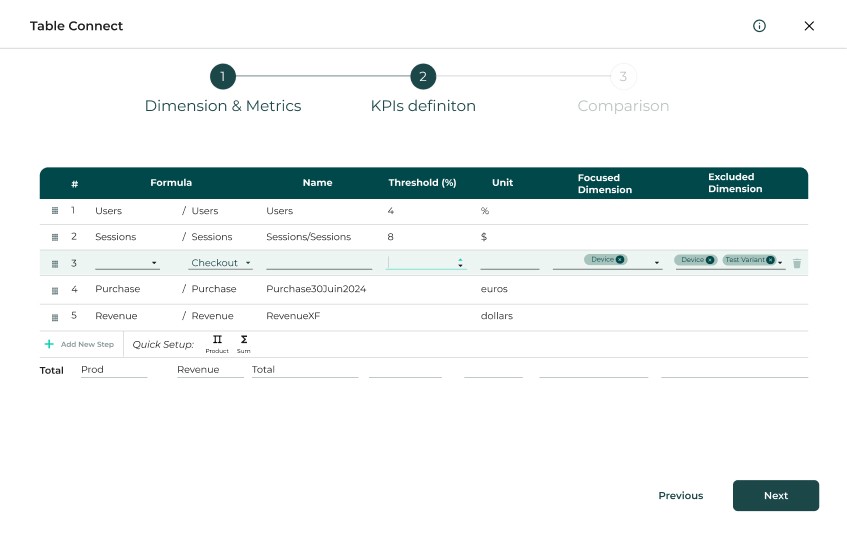Click the Previous button
Screen dimensions: 847x545
coord(681,495)
